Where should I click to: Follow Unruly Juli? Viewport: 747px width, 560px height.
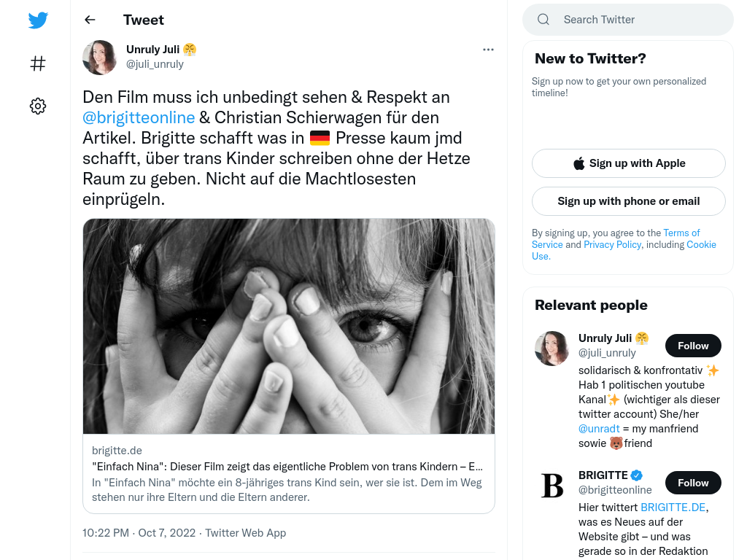693,346
